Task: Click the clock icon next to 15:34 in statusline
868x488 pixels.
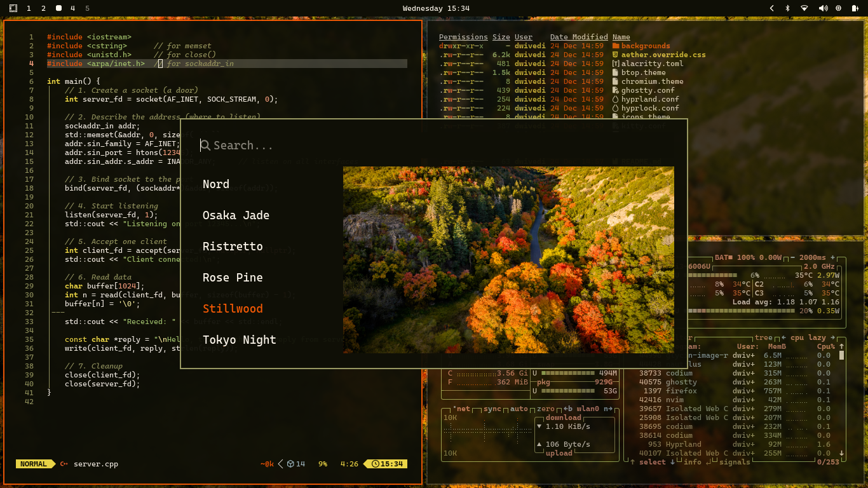Action: tap(376, 464)
